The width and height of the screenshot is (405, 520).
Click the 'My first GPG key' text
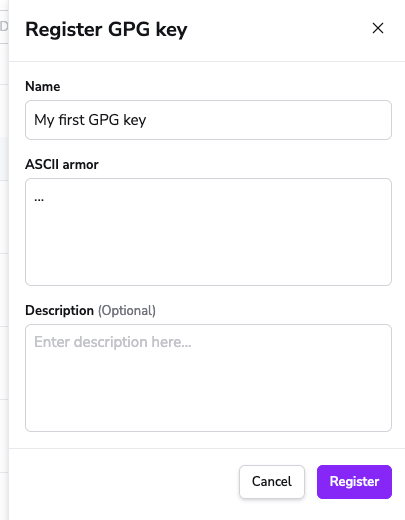coord(90,120)
